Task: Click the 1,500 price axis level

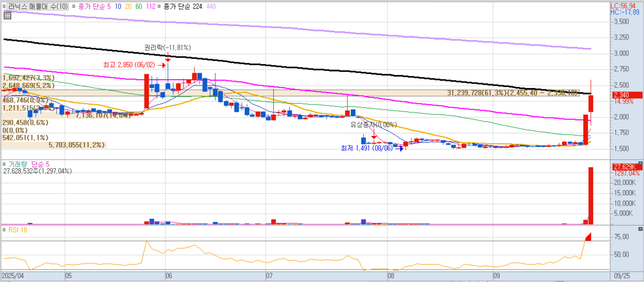Action: 621,148
